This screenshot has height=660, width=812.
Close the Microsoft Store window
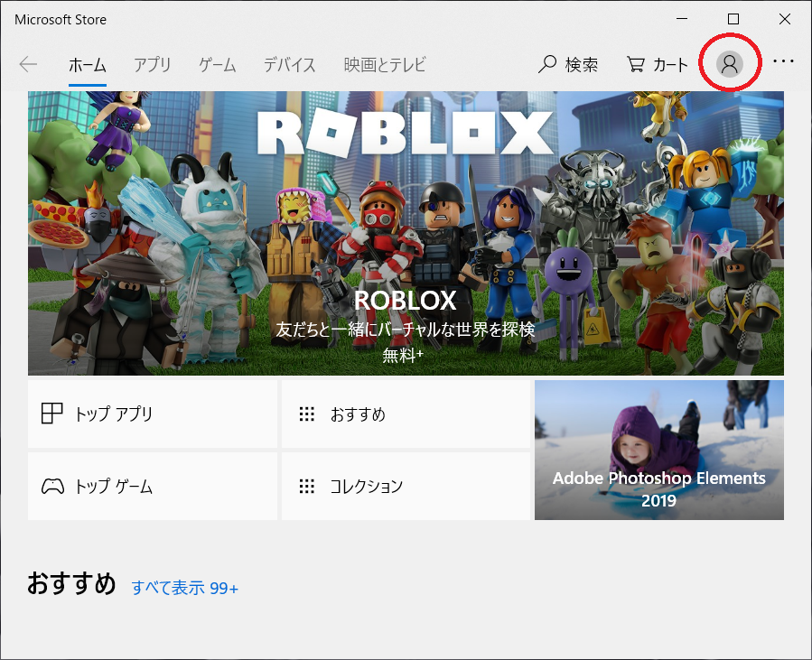tap(785, 19)
